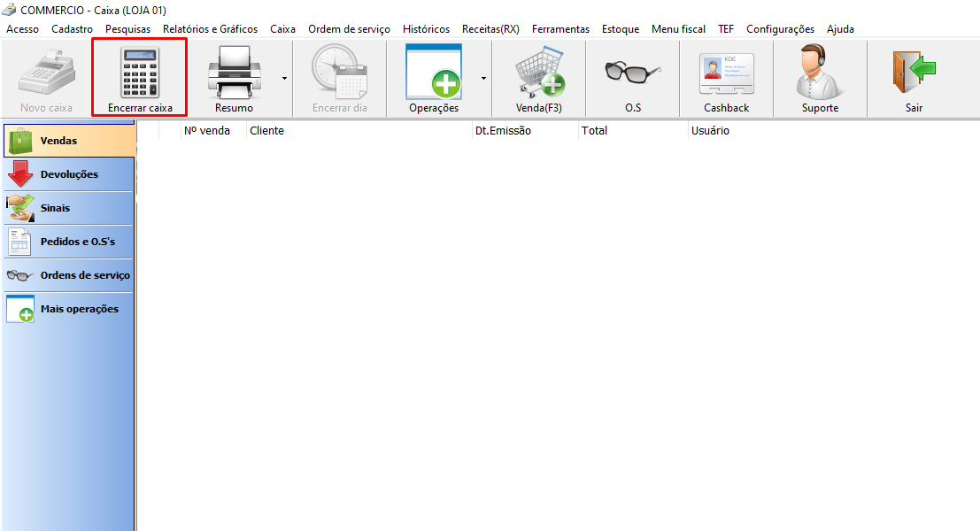Screen dimensions: 980x531
Task: Open the TEF menu
Action: point(726,28)
